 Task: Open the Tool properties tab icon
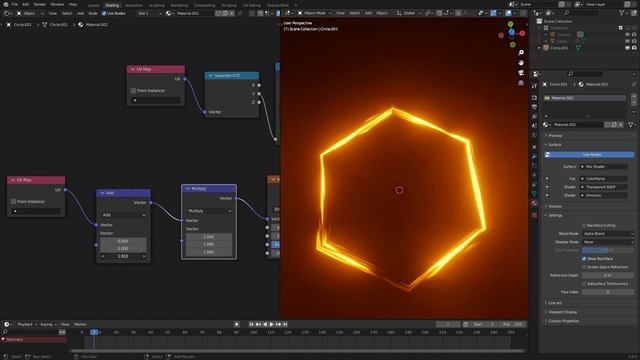[534, 86]
